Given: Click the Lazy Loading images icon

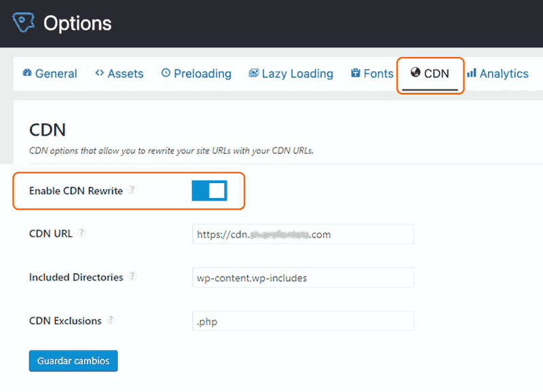Looking at the screenshot, I should pyautogui.click(x=254, y=73).
